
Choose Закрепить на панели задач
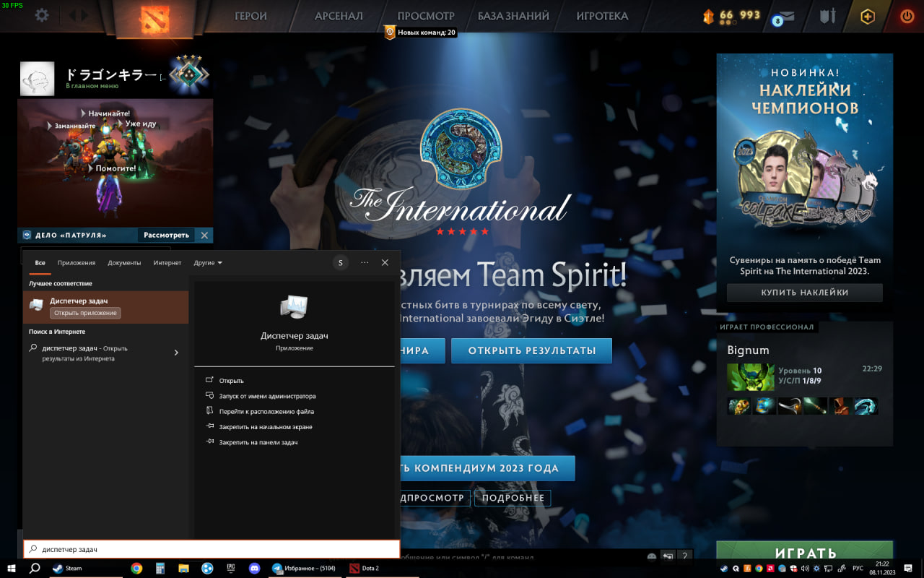(258, 442)
